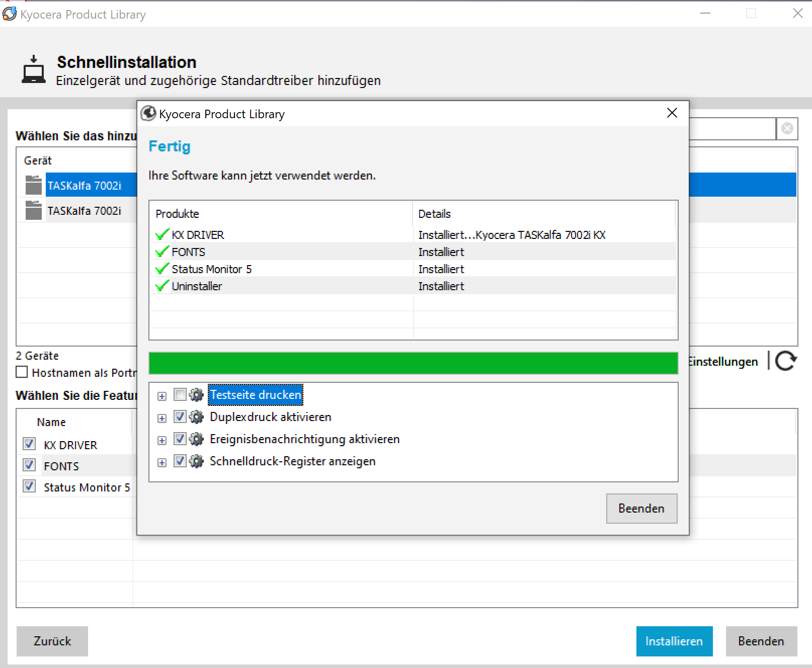Toggle the Hostnamen als Portname checkbox

point(22,372)
